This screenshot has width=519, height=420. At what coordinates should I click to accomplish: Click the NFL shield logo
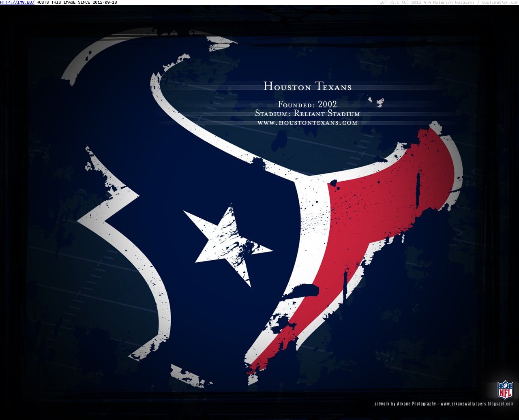[x=505, y=390]
